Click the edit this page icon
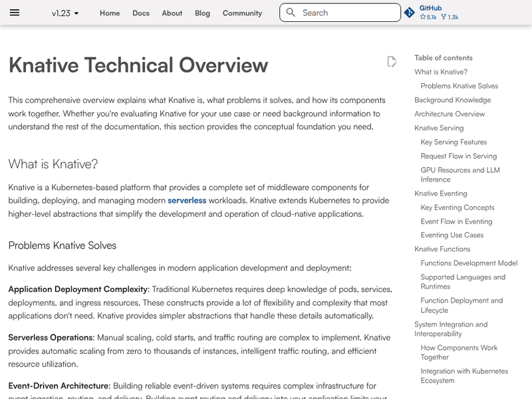Viewport: 532px width, 399px height. tap(392, 62)
